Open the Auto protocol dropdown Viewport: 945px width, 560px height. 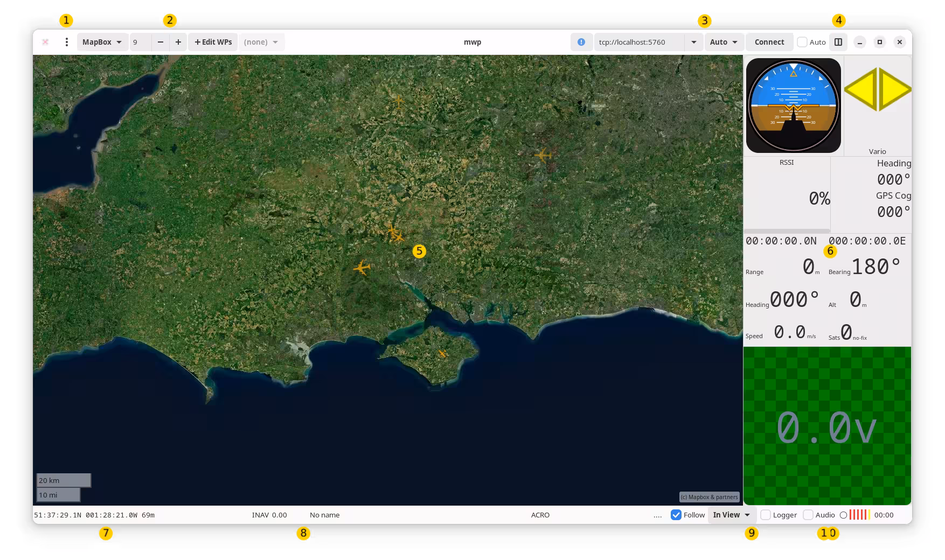click(724, 42)
